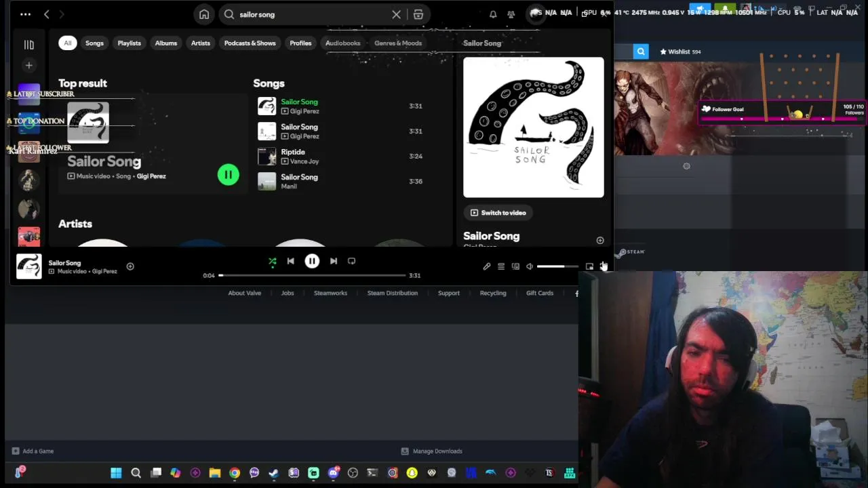Select the Podcasts & Shows filter chip
Screen dimensions: 868x488
(250, 43)
